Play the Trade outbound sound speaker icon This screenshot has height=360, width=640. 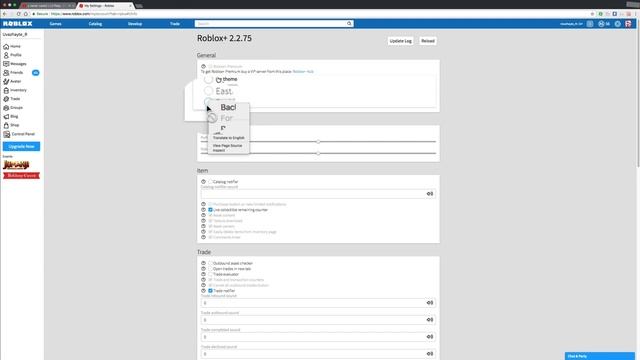click(x=430, y=320)
